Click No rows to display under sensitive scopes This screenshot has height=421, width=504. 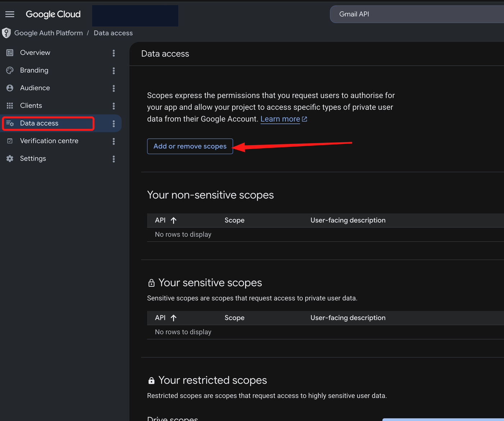(183, 332)
